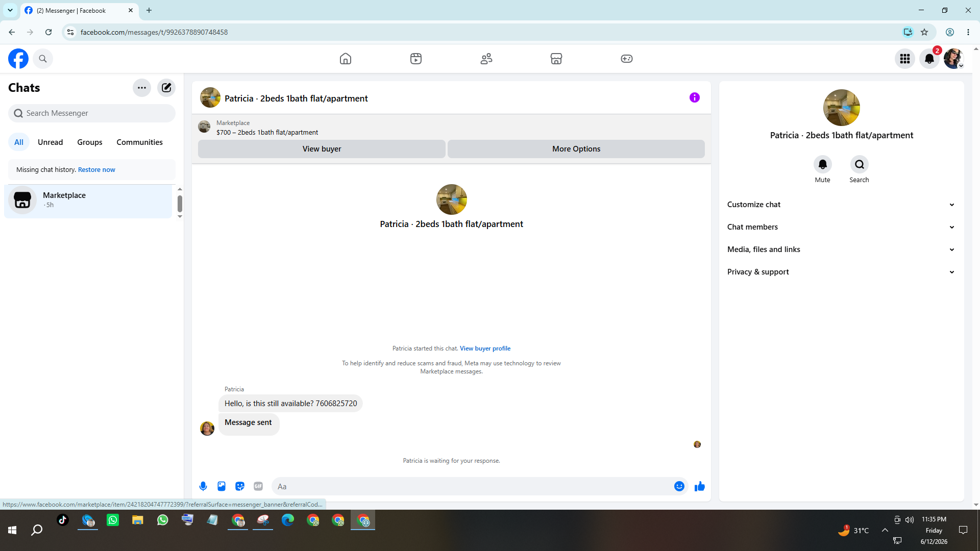
Task: Open the View buyer profile link
Action: click(485, 348)
